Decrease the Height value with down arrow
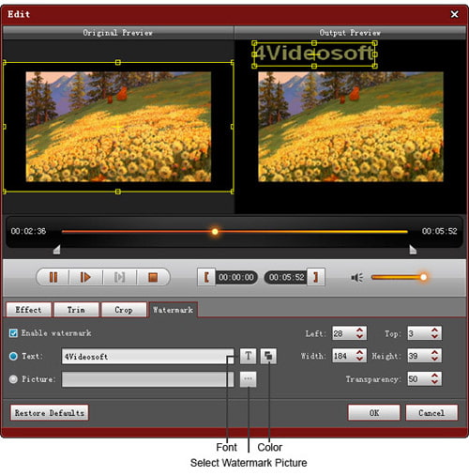 pyautogui.click(x=434, y=359)
